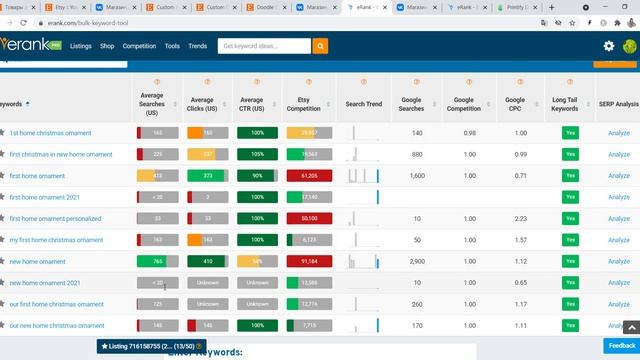640x360 pixels.
Task: Open the Listings menu
Action: [x=80, y=46]
